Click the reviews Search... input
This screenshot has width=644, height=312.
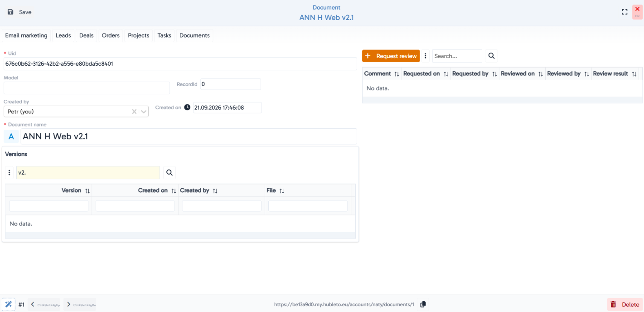pyautogui.click(x=457, y=56)
